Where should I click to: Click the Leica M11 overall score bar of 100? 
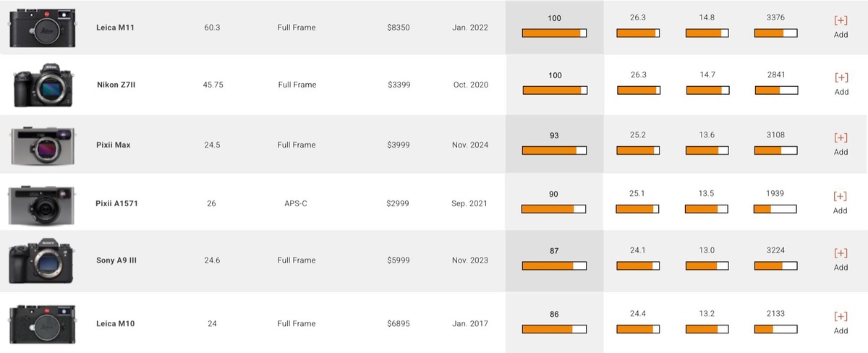coord(554,33)
